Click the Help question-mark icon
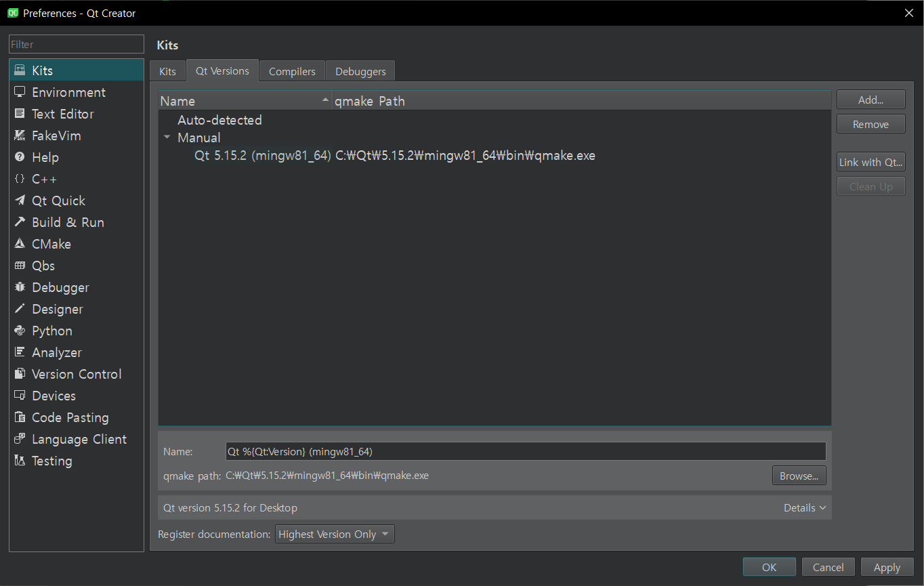Image resolution: width=924 pixels, height=586 pixels. click(x=20, y=157)
